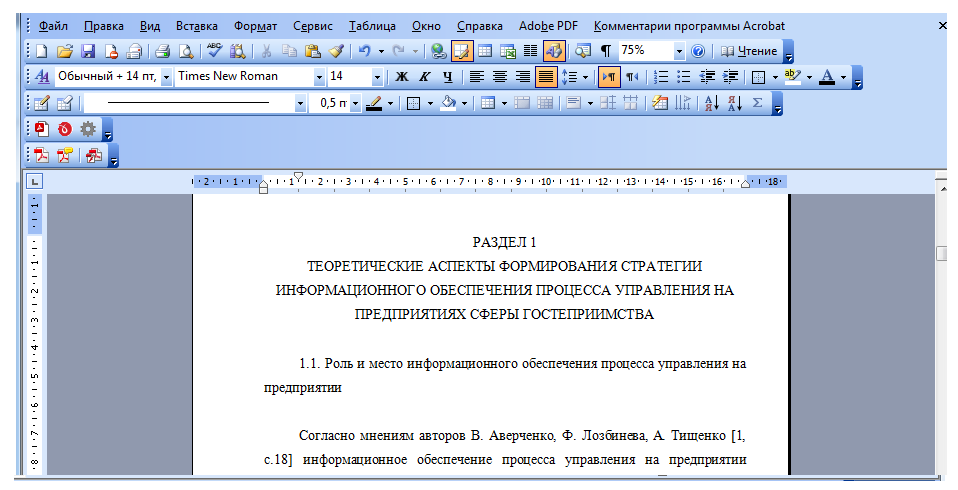The width and height of the screenshot is (958, 490).
Task: Run the ABC spelling check
Action: (214, 51)
